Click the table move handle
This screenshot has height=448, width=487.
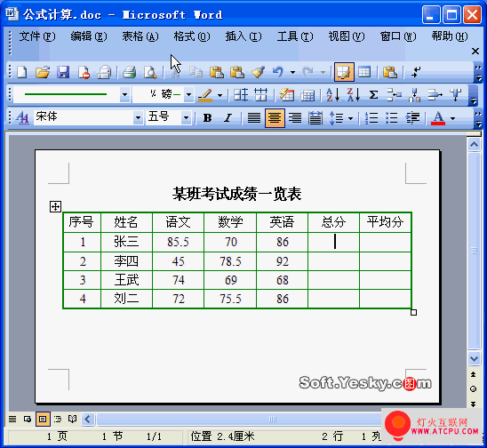coord(55,206)
